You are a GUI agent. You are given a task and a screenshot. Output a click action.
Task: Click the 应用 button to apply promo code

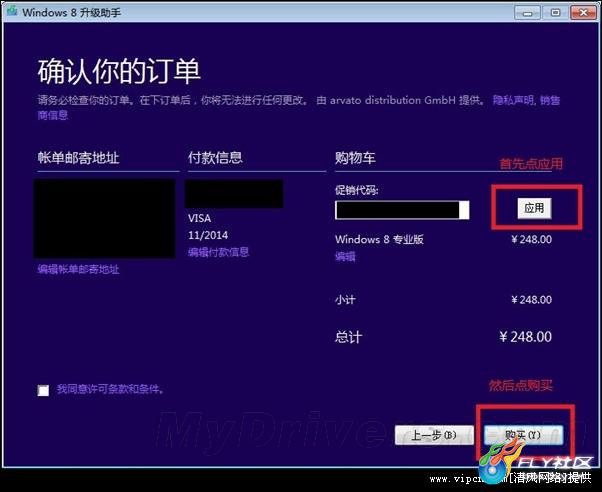point(534,208)
